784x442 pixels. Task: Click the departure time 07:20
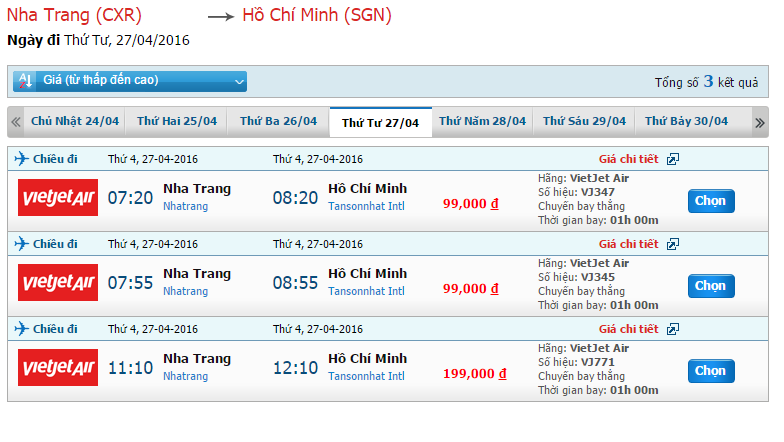tap(130, 198)
